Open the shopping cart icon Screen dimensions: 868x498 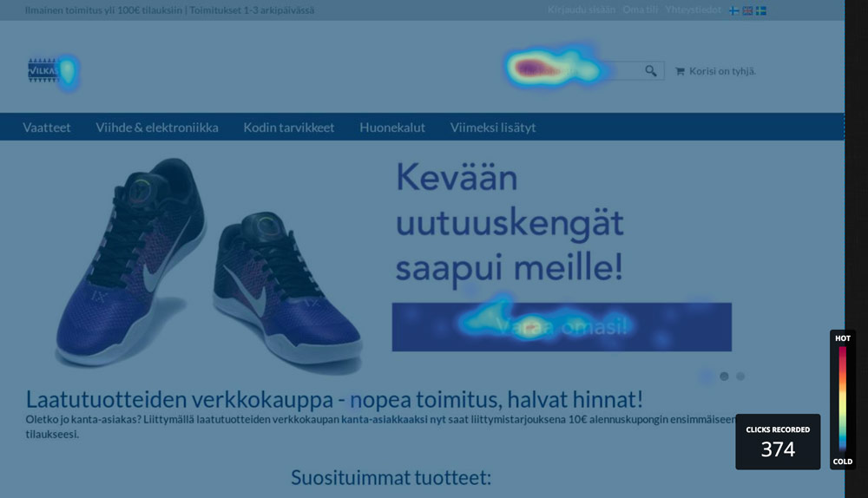coord(680,71)
